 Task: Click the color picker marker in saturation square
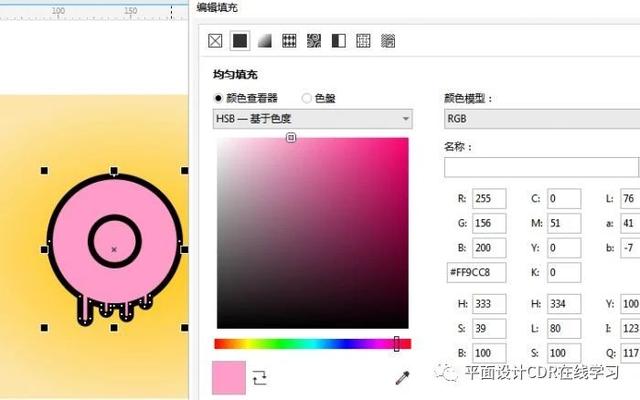pos(291,138)
